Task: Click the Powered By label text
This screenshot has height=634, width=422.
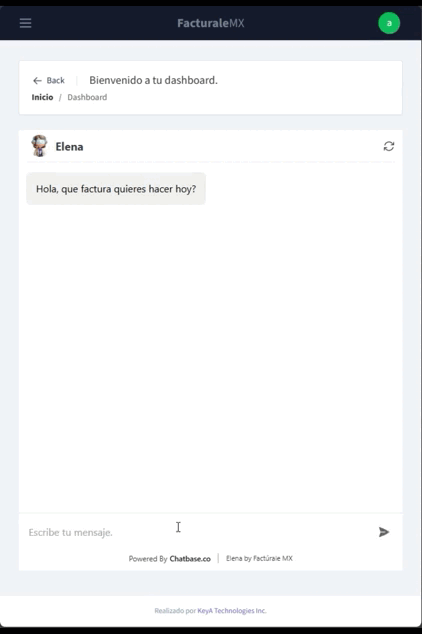Action: [148, 559]
